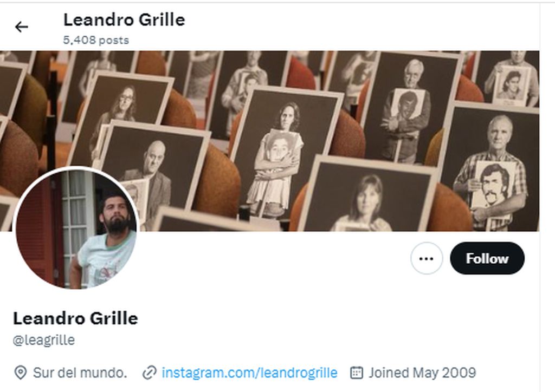
Task: Click the chain link icon
Action: [x=150, y=373]
